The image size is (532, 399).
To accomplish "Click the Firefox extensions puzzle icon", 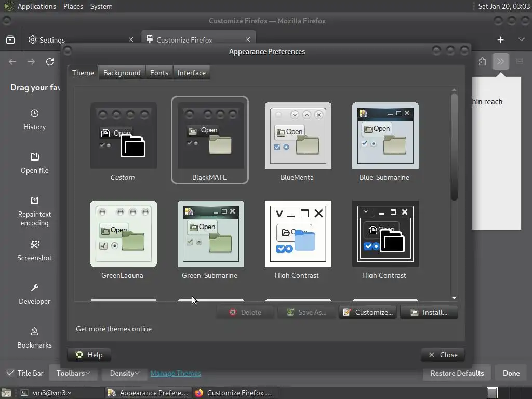I will point(482,61).
